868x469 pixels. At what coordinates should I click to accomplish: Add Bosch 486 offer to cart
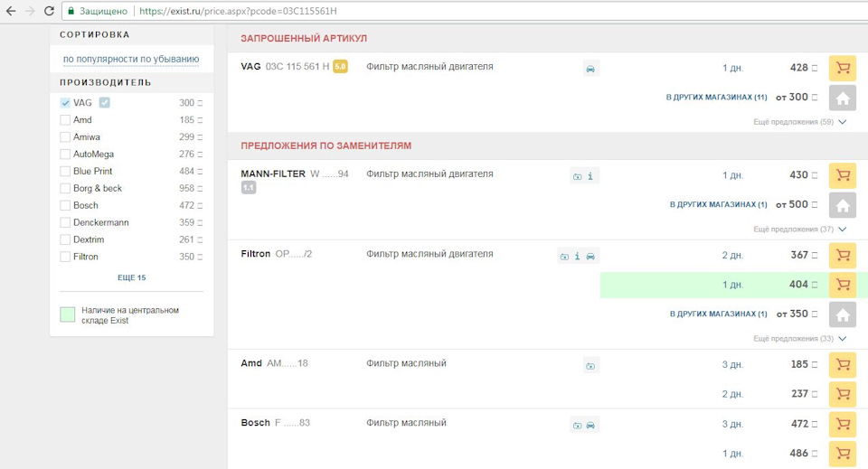coord(843,454)
